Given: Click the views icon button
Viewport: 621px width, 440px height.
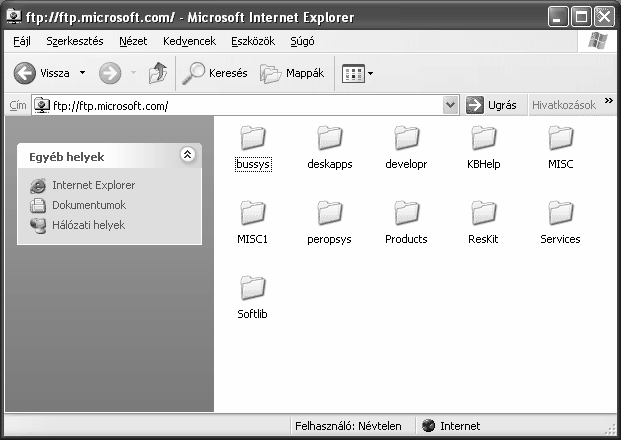Looking at the screenshot, I should (x=353, y=73).
